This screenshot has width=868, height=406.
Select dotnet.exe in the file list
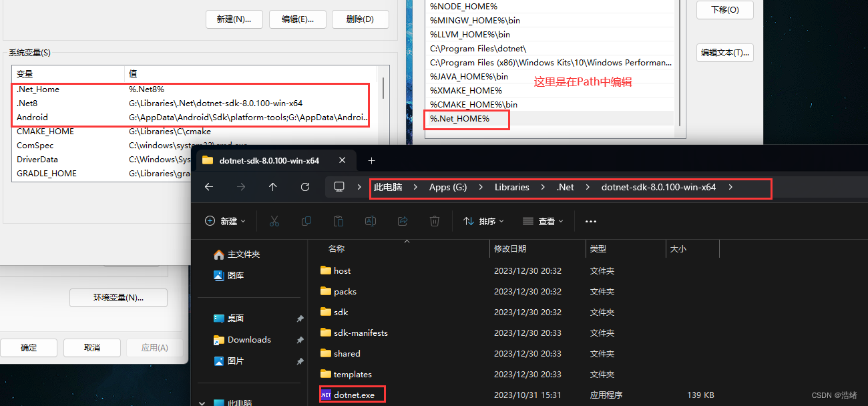click(354, 395)
